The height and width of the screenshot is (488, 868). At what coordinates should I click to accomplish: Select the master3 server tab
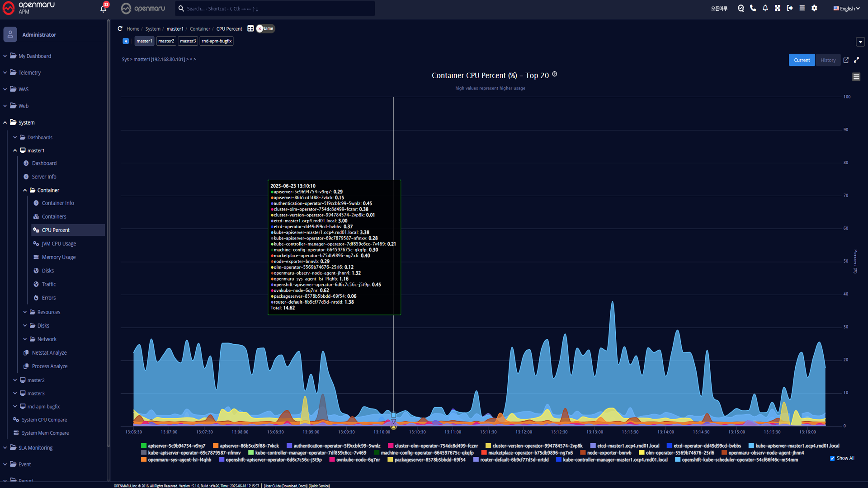pyautogui.click(x=188, y=41)
